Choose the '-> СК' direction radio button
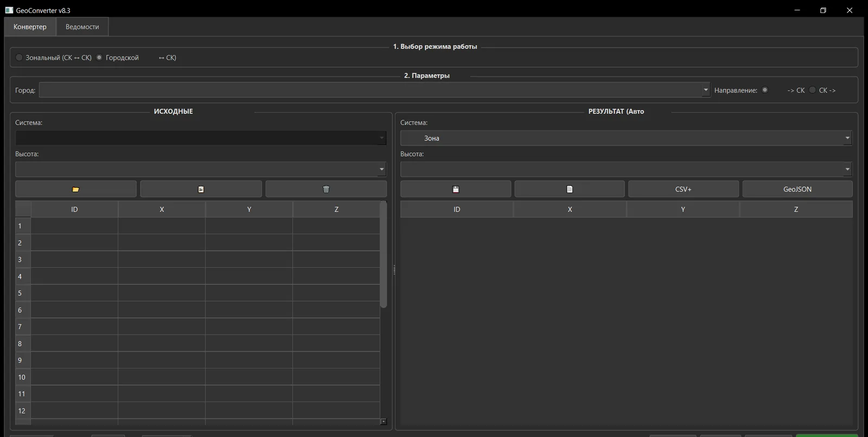Viewport: 868px width, 437px height. click(765, 90)
